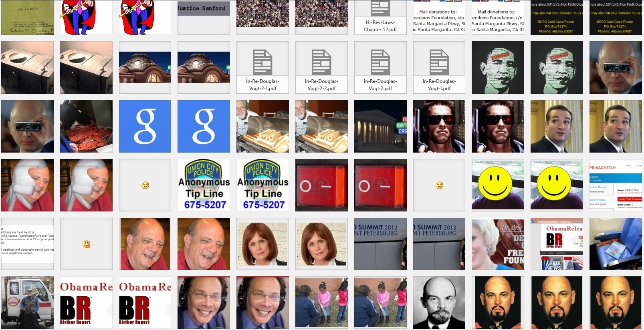The height and width of the screenshot is (330, 644).
Task: Click the thinking emoji placeholder tile
Action: (86, 244)
